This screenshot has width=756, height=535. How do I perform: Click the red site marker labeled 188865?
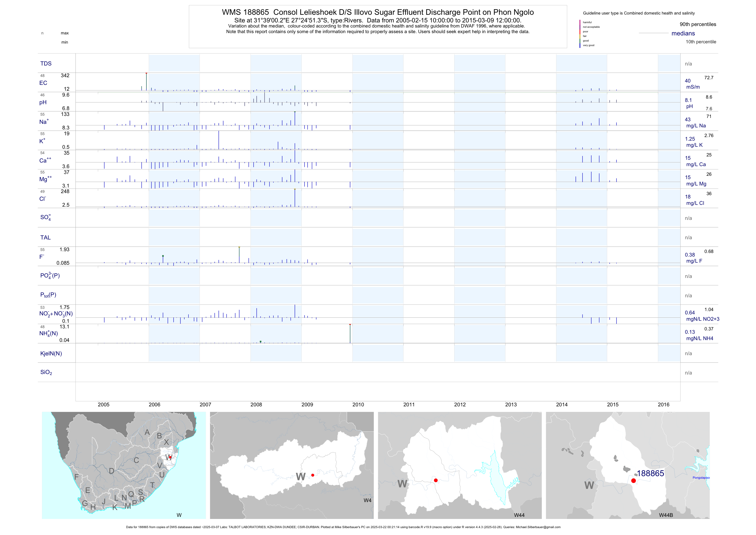tap(633, 481)
